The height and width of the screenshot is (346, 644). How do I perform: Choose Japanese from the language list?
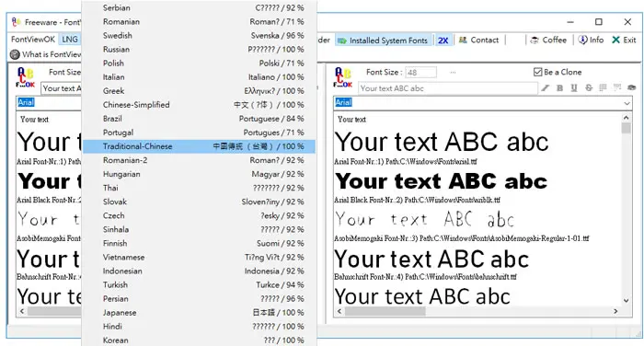(200, 313)
